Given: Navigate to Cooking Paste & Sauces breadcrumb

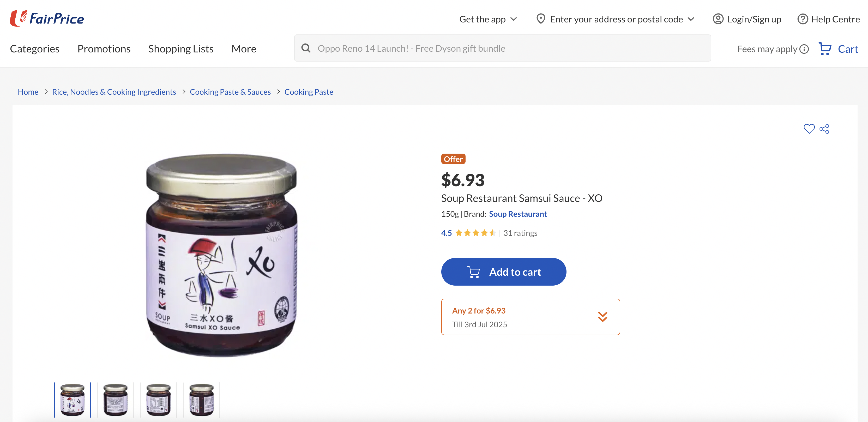Looking at the screenshot, I should (x=230, y=92).
